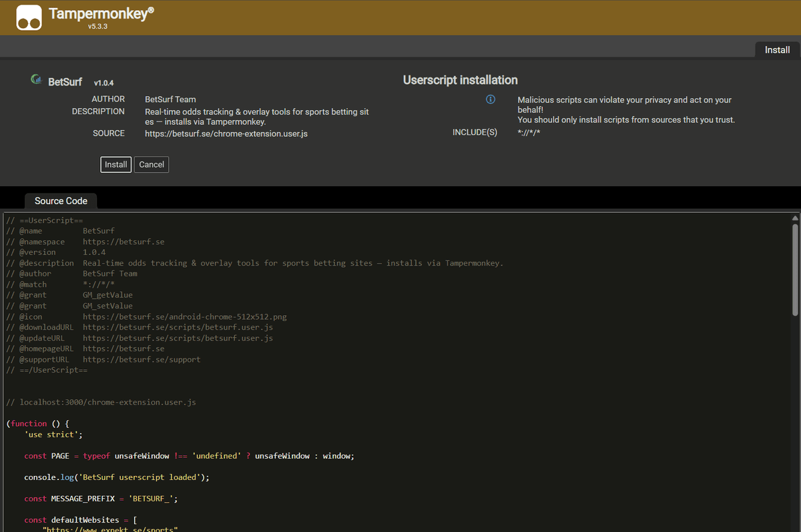801x532 pixels.
Task: Click the scrollbar up arrow
Action: pyautogui.click(x=795, y=218)
